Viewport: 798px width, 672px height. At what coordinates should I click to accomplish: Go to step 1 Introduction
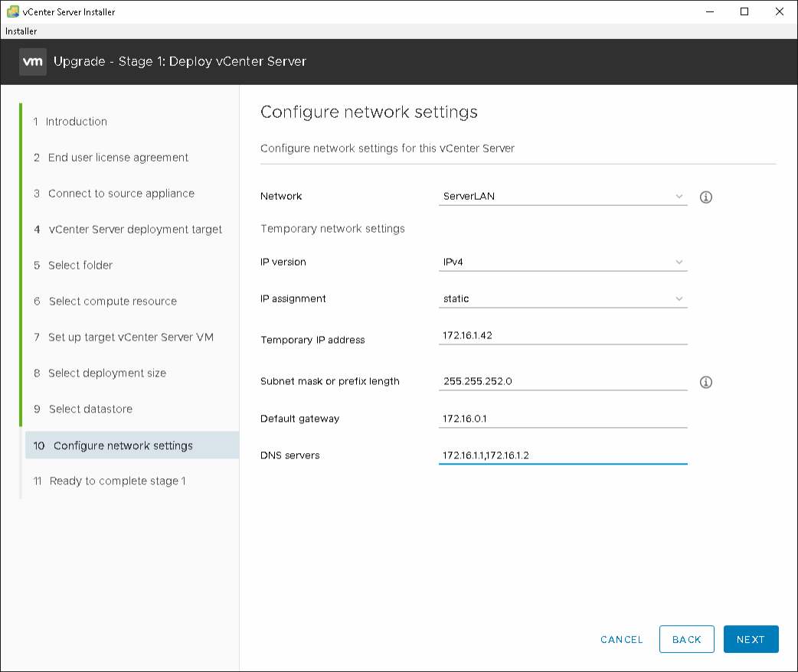[76, 122]
